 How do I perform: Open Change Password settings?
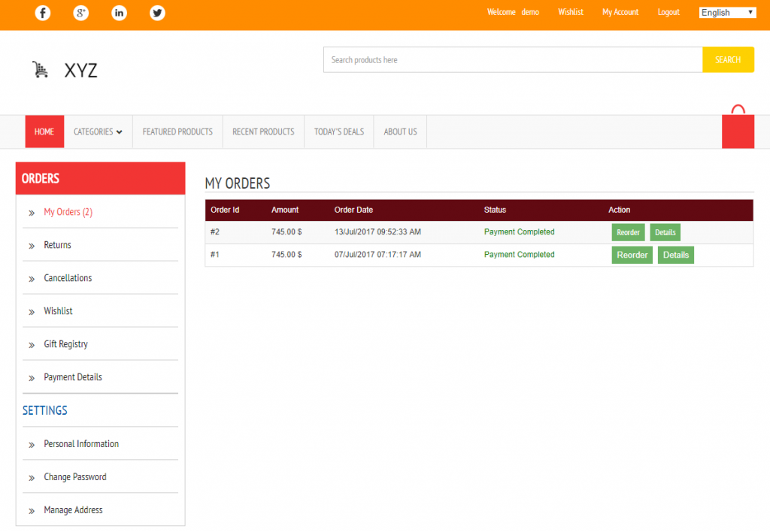coord(75,477)
